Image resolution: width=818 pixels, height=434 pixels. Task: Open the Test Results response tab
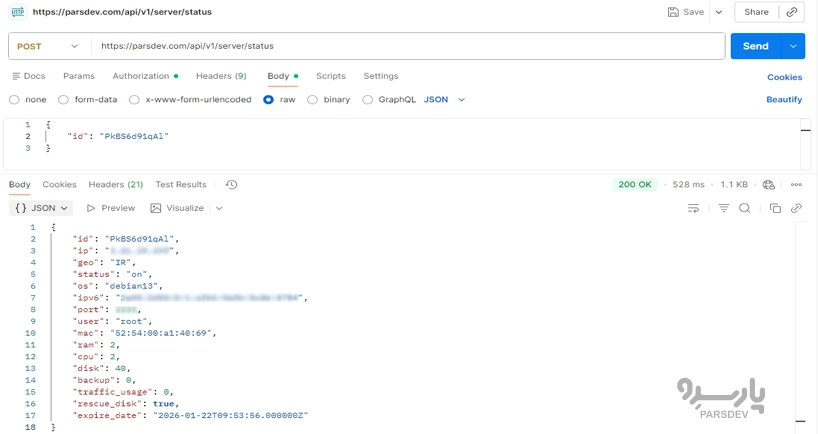pyautogui.click(x=180, y=185)
